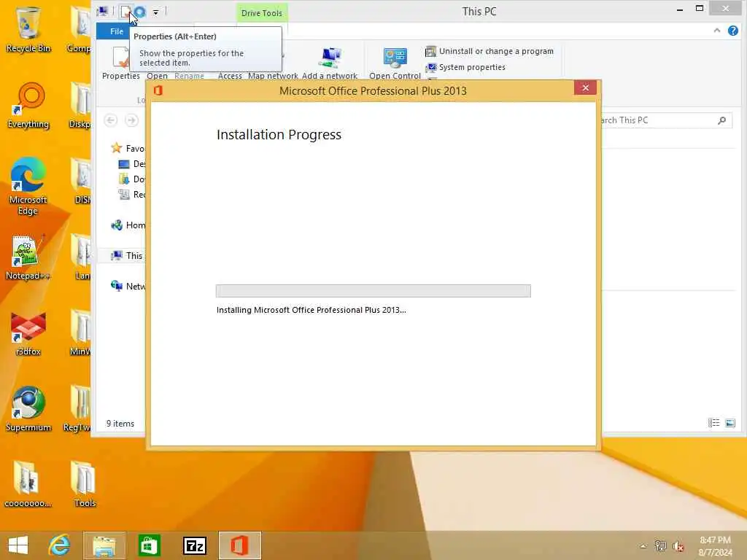Click Add a network location icon
This screenshot has height=560, width=747.
pos(330,63)
